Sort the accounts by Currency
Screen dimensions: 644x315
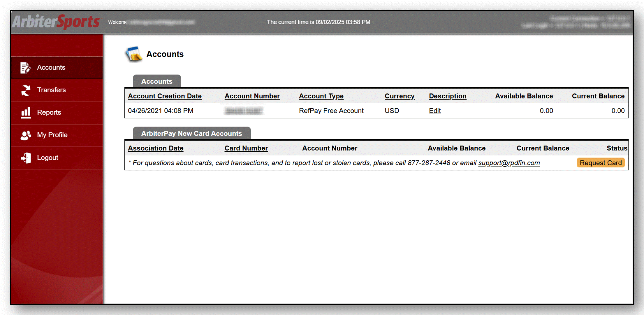pyautogui.click(x=400, y=96)
